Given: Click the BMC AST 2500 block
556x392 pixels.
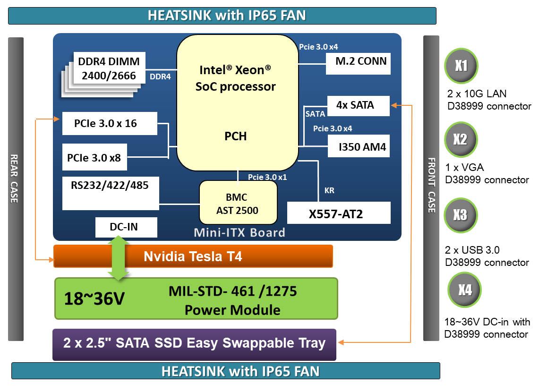Looking at the screenshot, I should coord(238,204).
